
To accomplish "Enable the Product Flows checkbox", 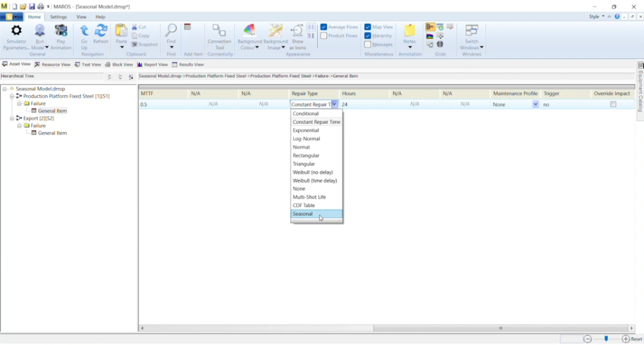I will [x=324, y=35].
